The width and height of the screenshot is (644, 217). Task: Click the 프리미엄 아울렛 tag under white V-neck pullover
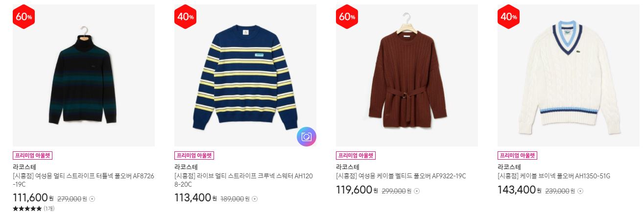coord(517,156)
